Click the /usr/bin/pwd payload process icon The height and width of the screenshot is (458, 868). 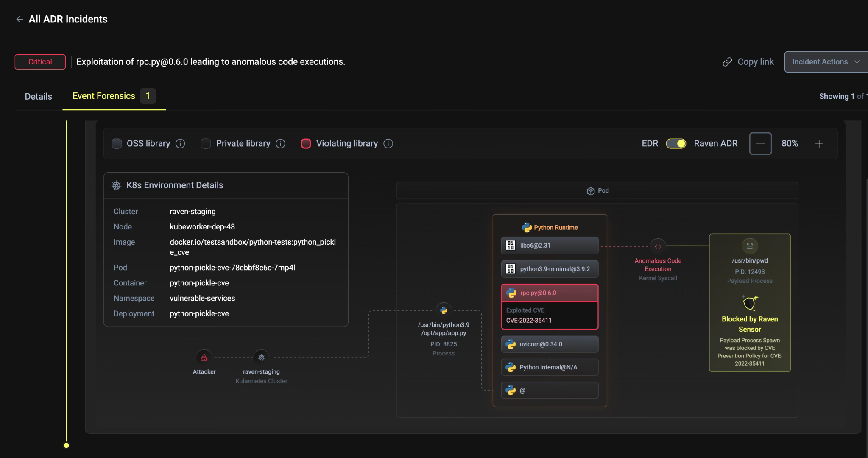(750, 246)
